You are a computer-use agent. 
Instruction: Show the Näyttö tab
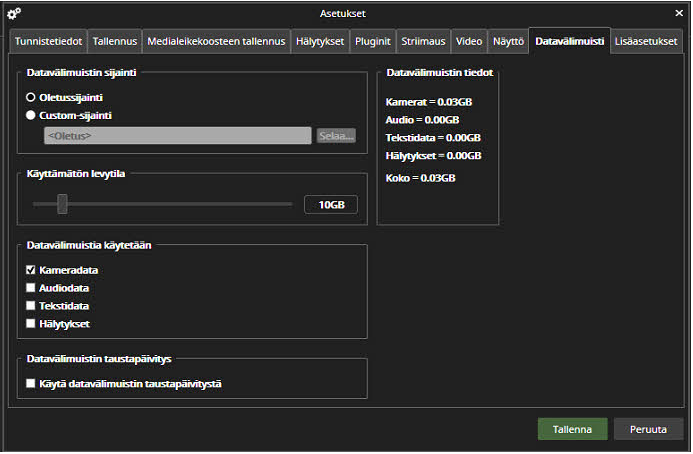(x=508, y=41)
